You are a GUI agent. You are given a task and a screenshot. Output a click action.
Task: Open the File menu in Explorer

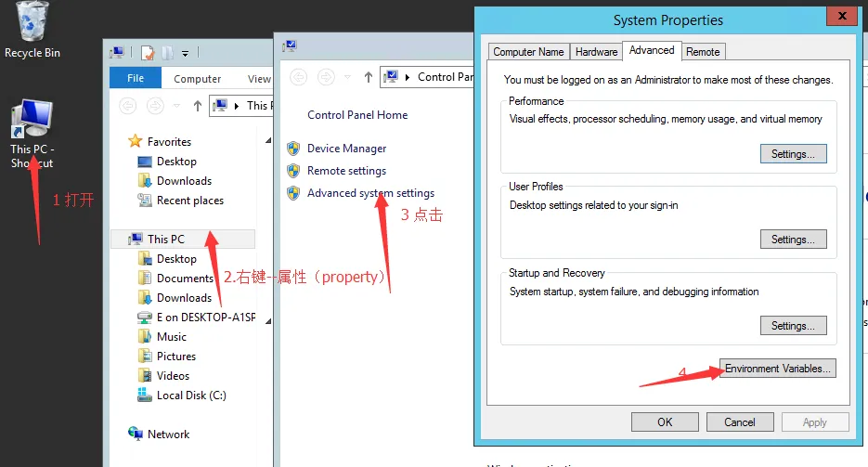click(136, 79)
